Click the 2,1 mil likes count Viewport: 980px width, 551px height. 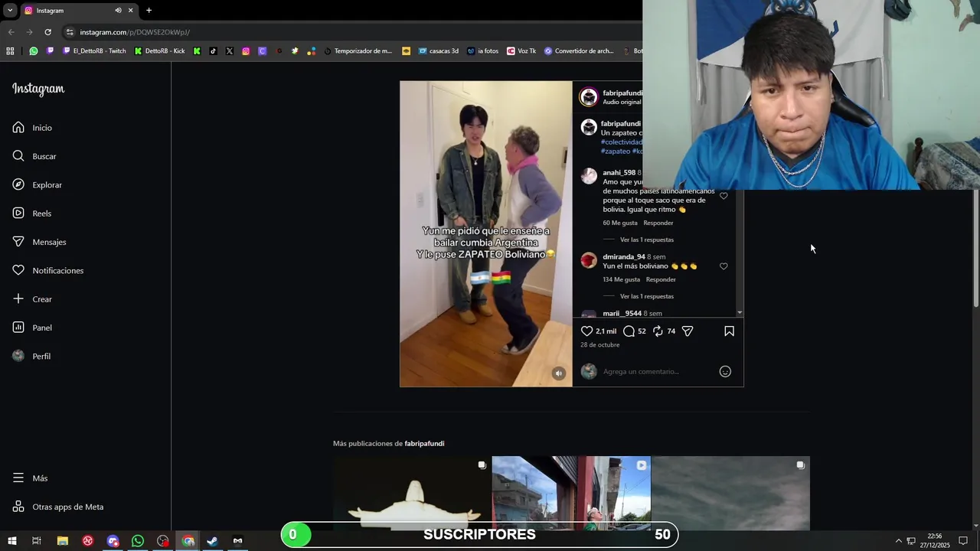(606, 331)
